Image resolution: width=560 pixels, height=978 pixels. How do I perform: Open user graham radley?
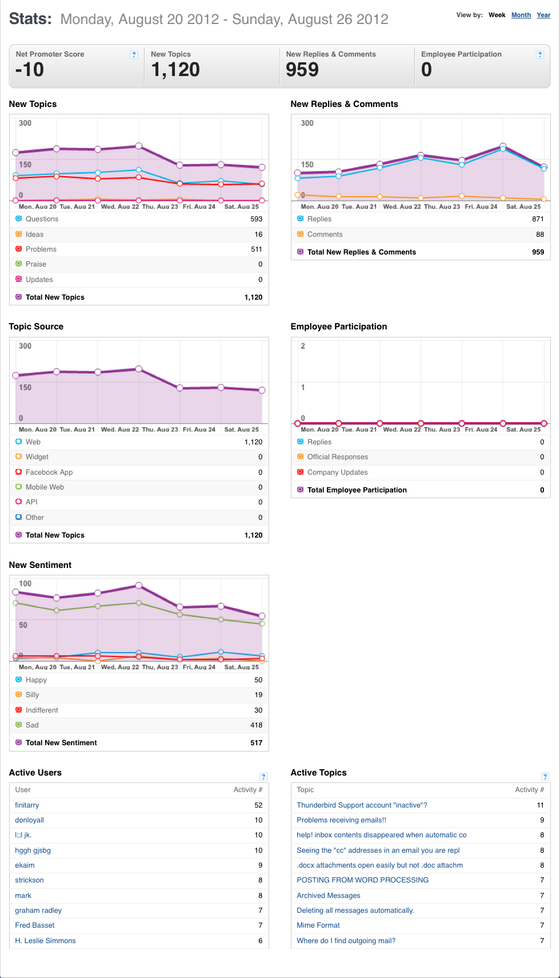pyautogui.click(x=38, y=910)
